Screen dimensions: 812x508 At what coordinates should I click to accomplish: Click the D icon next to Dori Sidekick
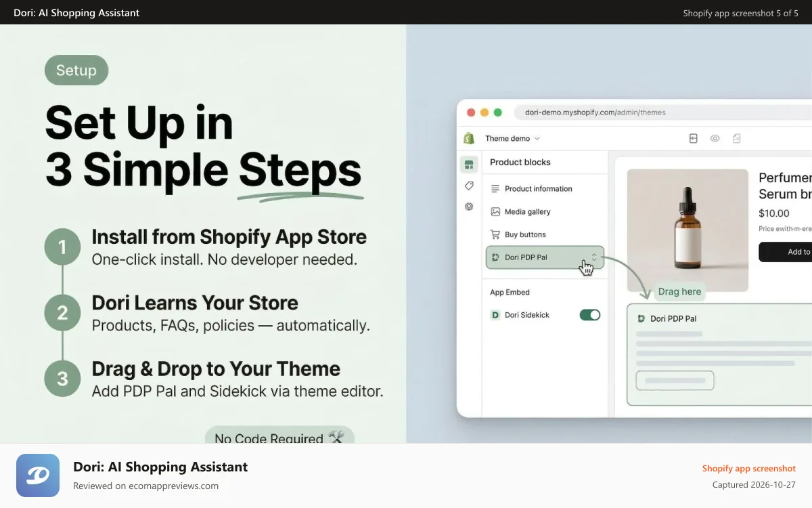click(x=495, y=315)
